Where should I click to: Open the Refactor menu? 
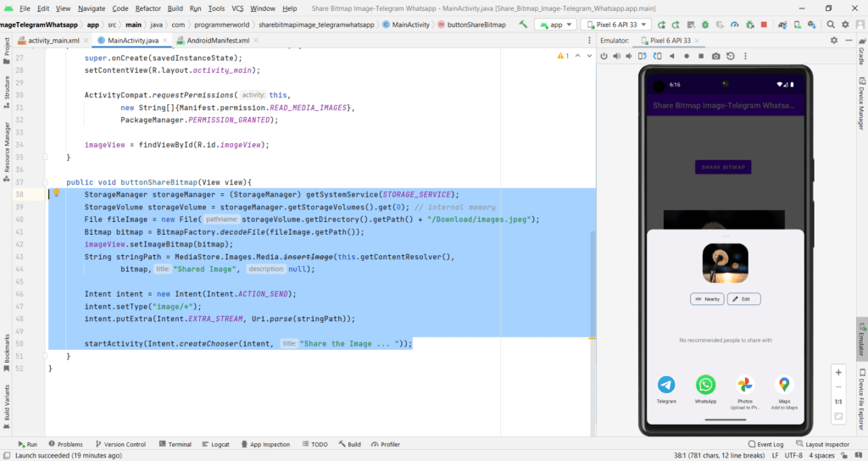[x=147, y=8]
